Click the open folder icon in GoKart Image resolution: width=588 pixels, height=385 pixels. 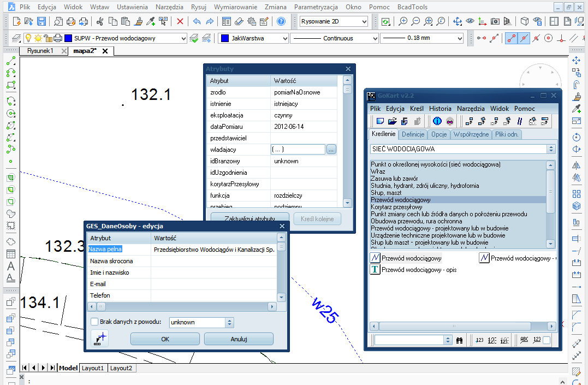(x=392, y=121)
